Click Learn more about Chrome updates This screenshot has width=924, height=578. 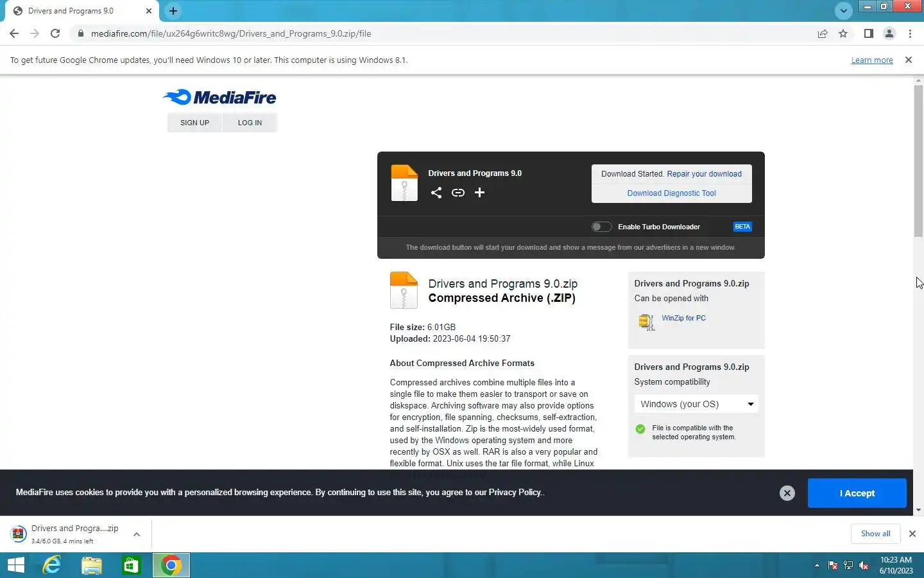[872, 60]
